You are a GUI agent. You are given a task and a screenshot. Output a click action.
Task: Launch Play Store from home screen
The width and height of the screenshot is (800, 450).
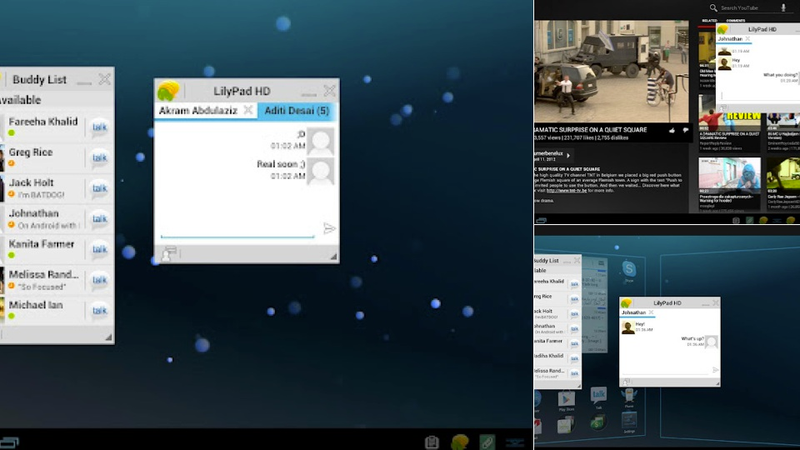tap(566, 401)
